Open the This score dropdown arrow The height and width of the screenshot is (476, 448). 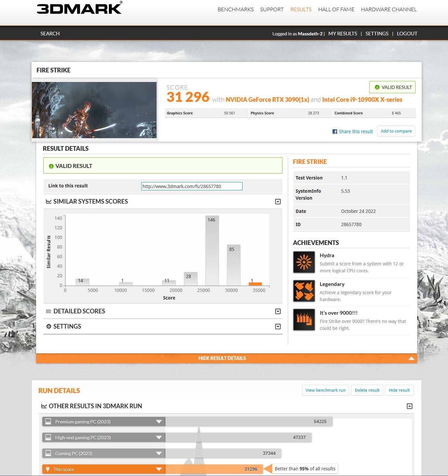[x=159, y=469]
